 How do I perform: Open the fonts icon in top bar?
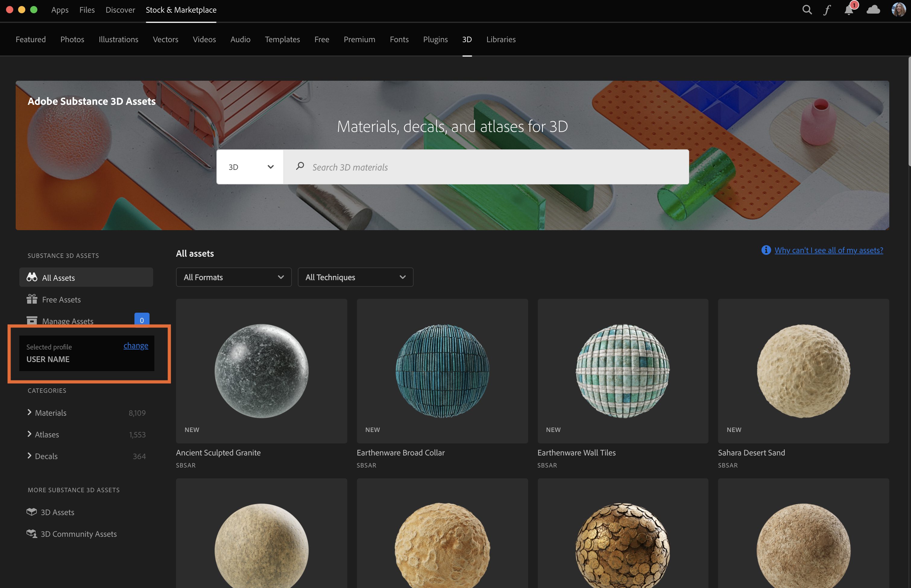(x=827, y=10)
